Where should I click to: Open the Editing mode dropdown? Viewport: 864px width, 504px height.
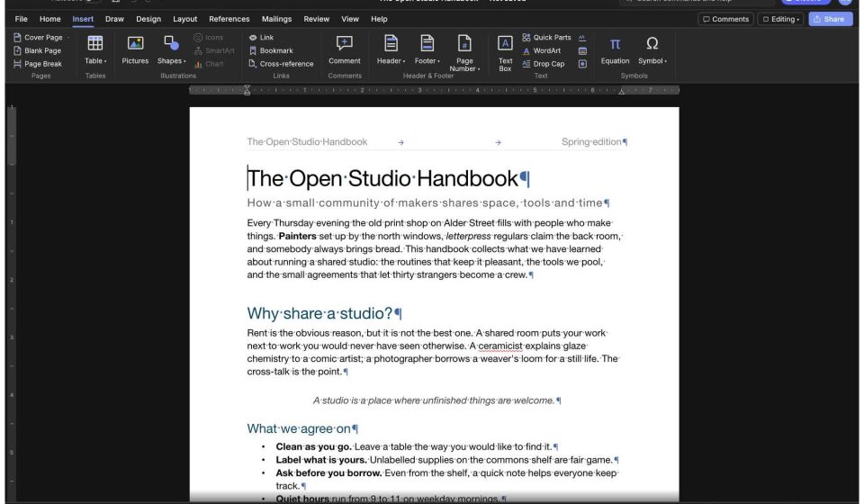[x=779, y=19]
